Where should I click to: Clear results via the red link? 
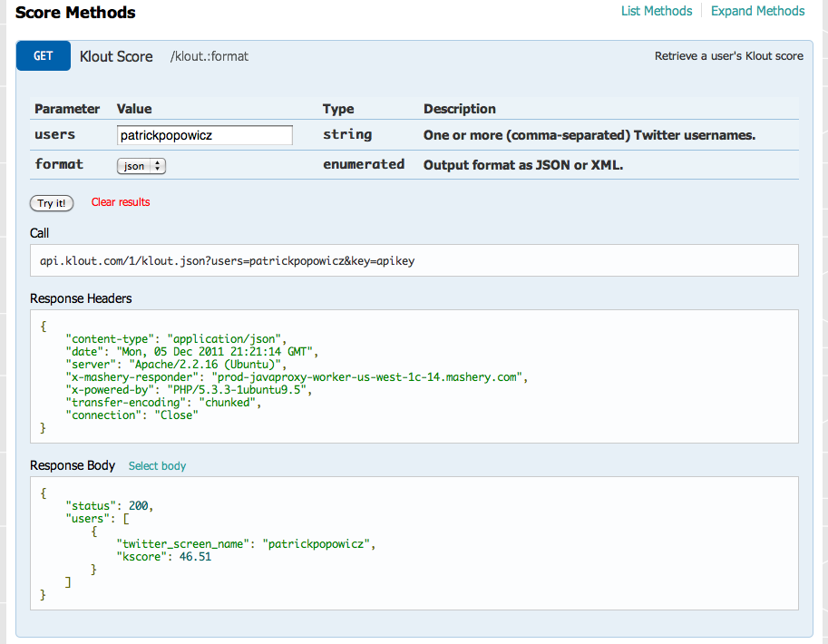[x=121, y=201]
